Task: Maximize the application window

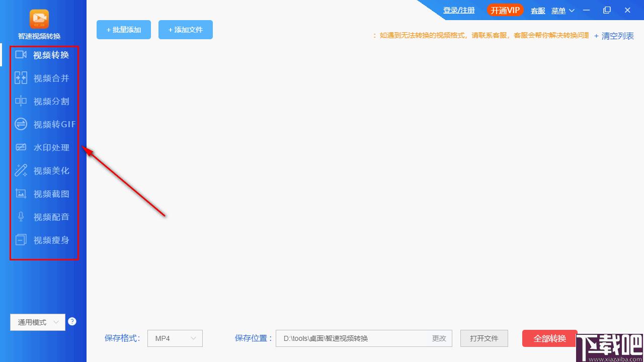Action: pos(607,10)
